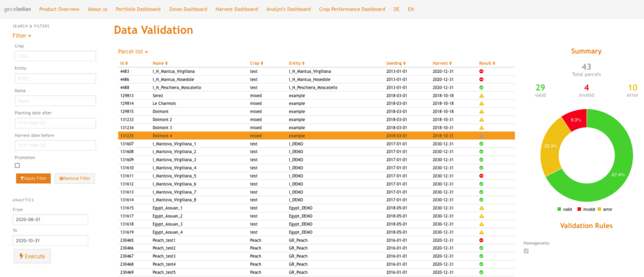This screenshot has width=644, height=277.
Task: Click the warning icon for parcel 129815 Dolmont
Action: pos(481,111)
